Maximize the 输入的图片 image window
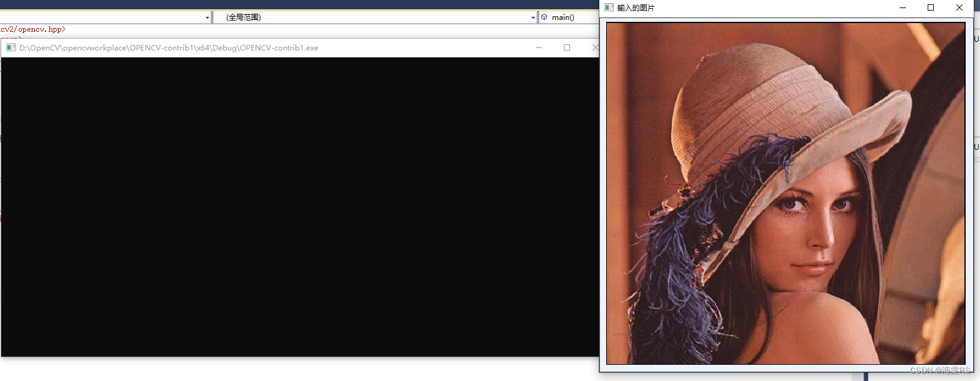Viewport: 980px width, 381px height. (931, 7)
